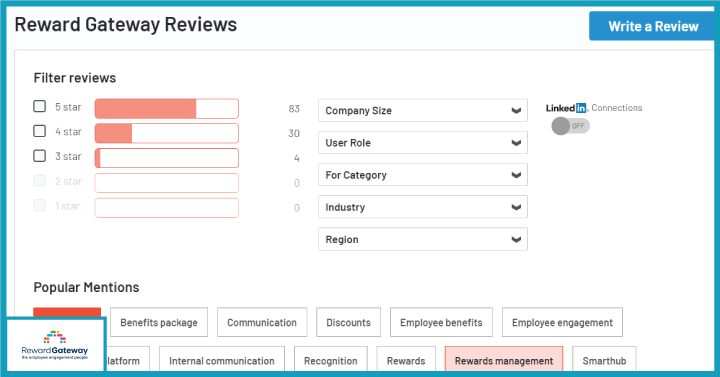
Task: Expand the For Category dropdown
Action: tap(423, 175)
